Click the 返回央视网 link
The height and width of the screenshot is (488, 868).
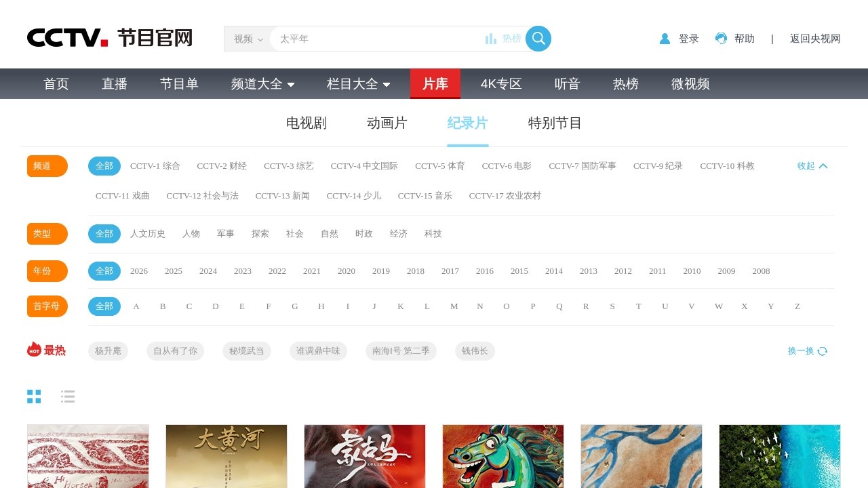click(x=815, y=39)
